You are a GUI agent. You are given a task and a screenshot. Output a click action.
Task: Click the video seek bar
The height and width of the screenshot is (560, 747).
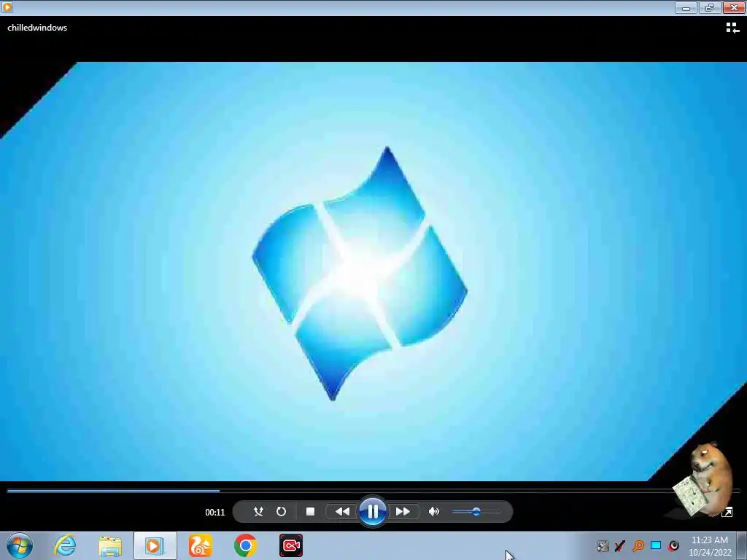click(373, 490)
